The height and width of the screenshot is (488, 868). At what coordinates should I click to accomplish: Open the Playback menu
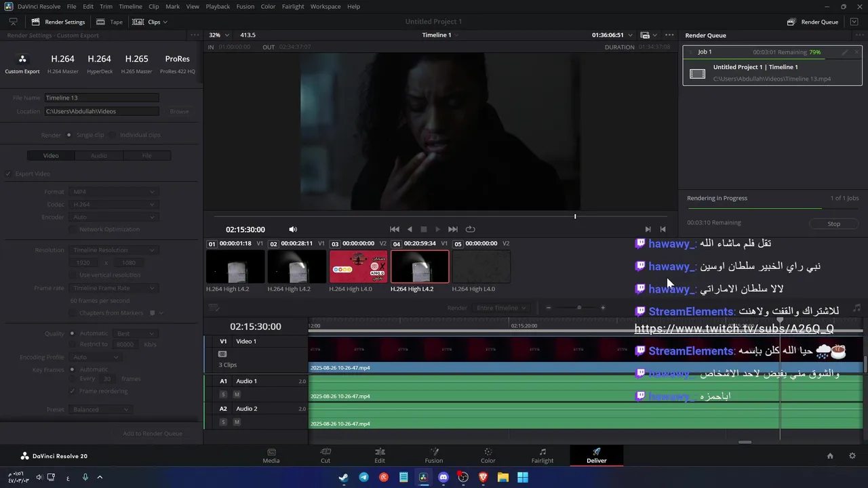tap(218, 6)
